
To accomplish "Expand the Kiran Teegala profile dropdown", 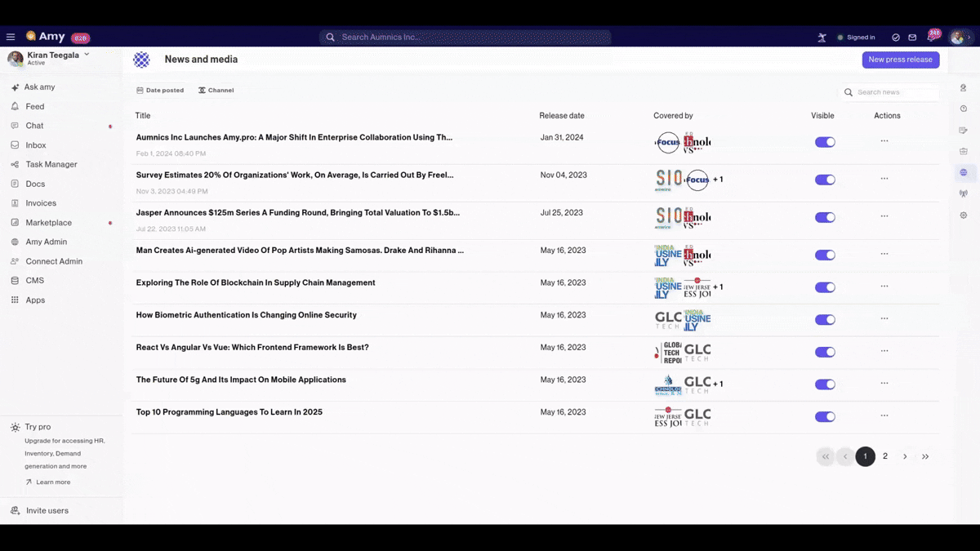I will (x=87, y=55).
